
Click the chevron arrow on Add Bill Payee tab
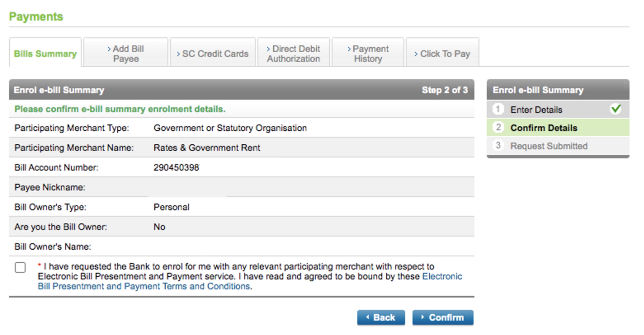pyautogui.click(x=109, y=49)
